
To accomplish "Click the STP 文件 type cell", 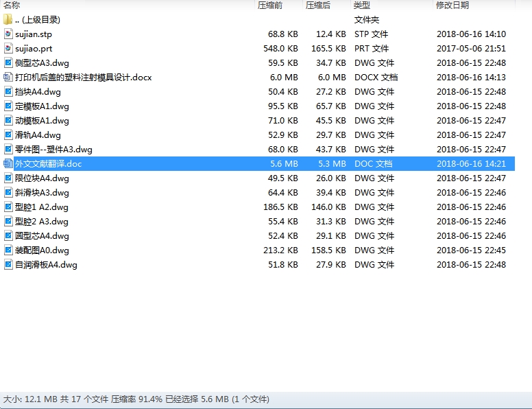I will click(372, 34).
